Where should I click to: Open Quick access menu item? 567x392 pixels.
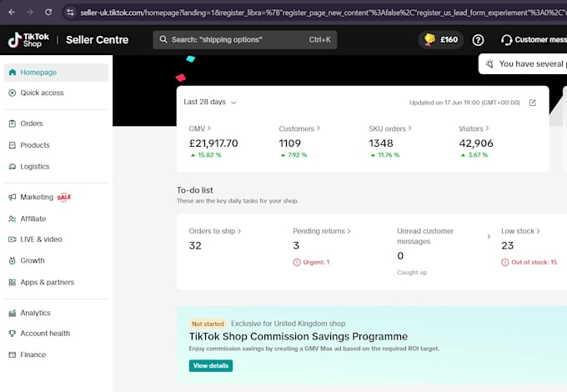pyautogui.click(x=56, y=93)
